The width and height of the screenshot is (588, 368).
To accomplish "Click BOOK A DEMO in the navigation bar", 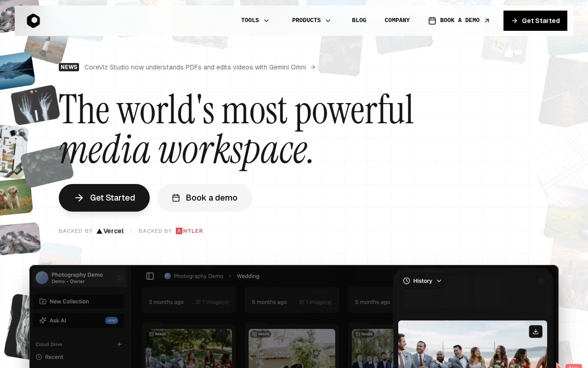I will click(459, 21).
